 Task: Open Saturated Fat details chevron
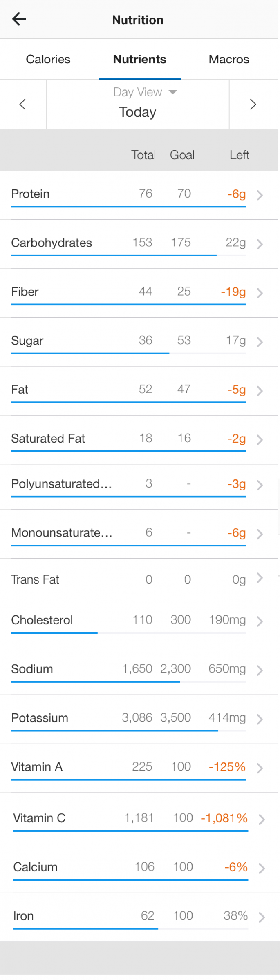(x=260, y=440)
